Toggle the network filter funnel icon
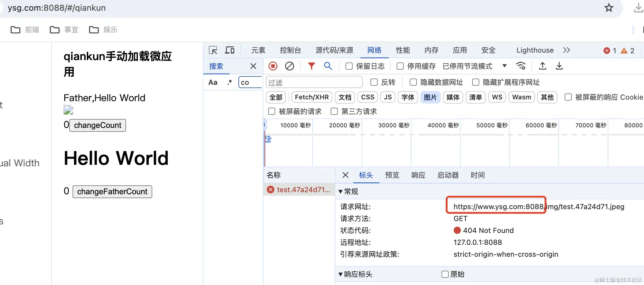This screenshot has width=644, height=285. [x=311, y=66]
